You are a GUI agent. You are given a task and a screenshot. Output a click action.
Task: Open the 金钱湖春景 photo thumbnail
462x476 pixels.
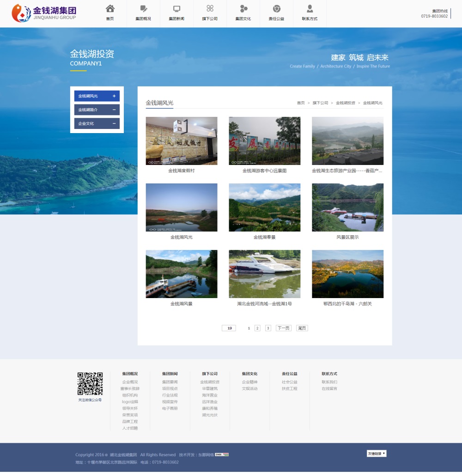click(x=264, y=207)
